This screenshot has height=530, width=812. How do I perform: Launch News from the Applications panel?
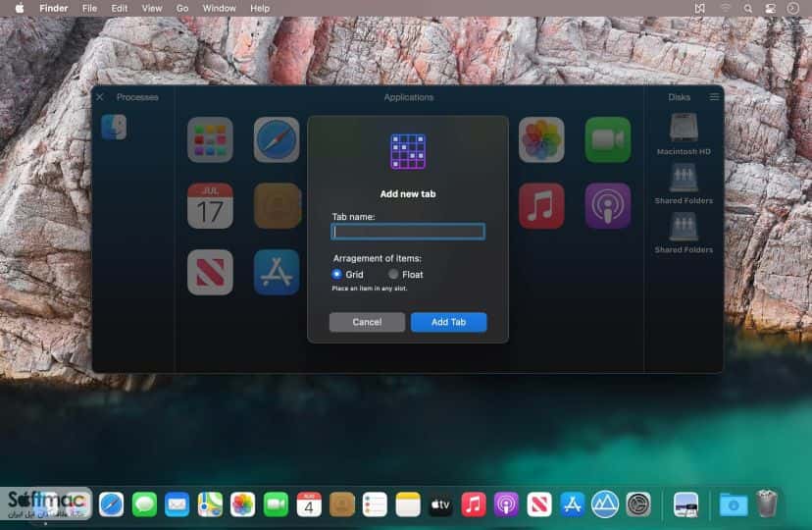pyautogui.click(x=210, y=273)
